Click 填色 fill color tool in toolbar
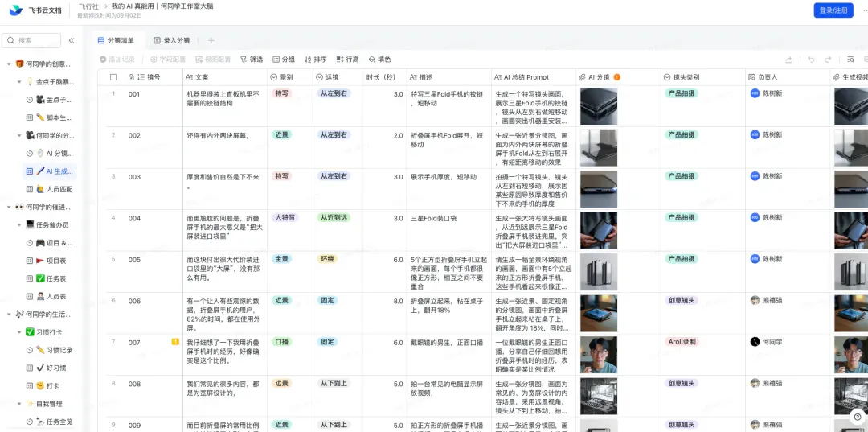This screenshot has width=868, height=432. [379, 60]
